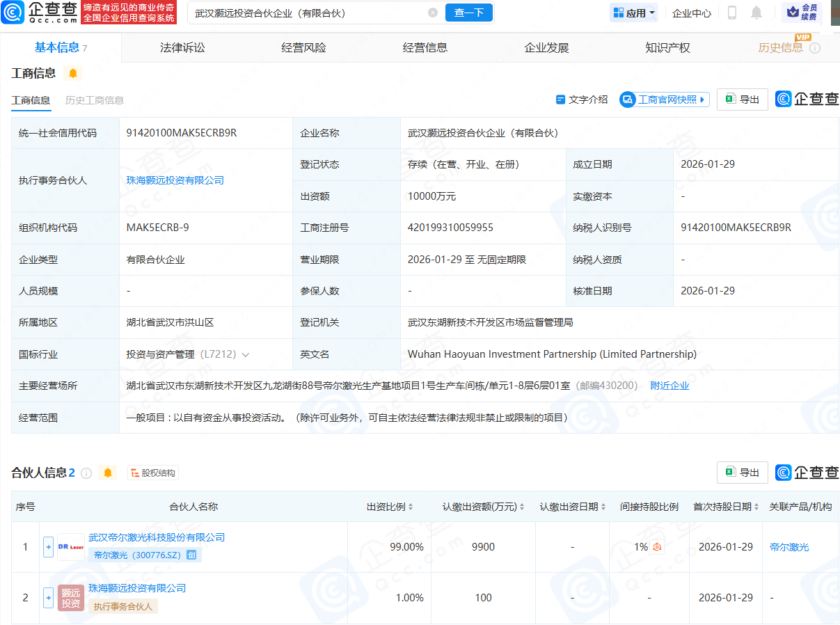Click the notification bell in top navigation

pos(756,13)
